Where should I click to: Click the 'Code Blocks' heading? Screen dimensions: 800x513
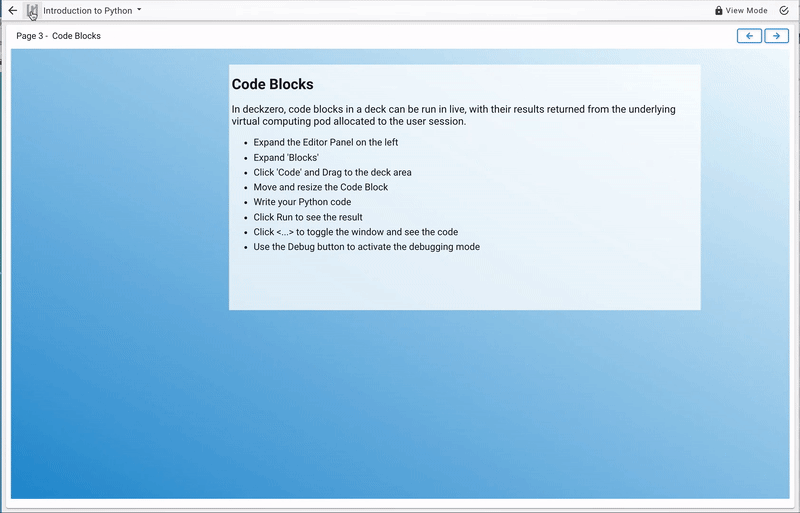pos(272,84)
